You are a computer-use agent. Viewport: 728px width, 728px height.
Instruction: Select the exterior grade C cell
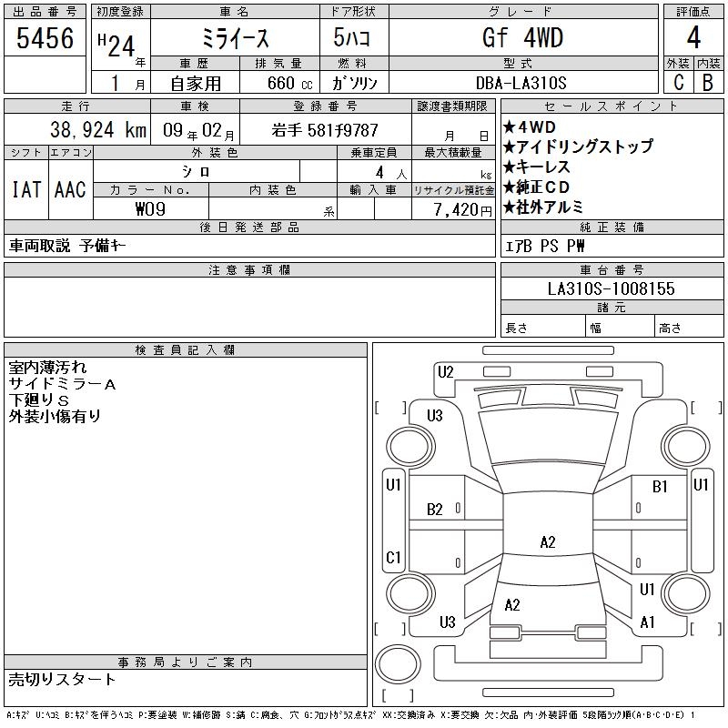coord(678,83)
